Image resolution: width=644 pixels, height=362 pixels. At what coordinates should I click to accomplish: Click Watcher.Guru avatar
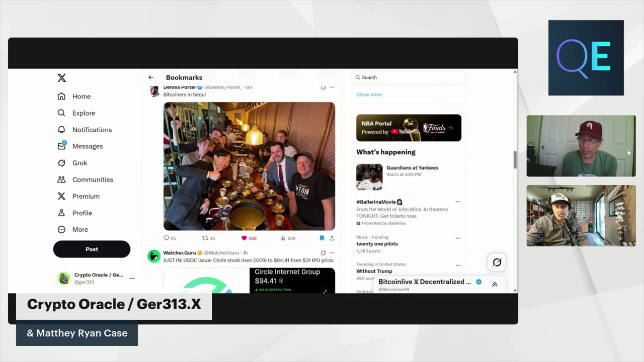click(154, 256)
